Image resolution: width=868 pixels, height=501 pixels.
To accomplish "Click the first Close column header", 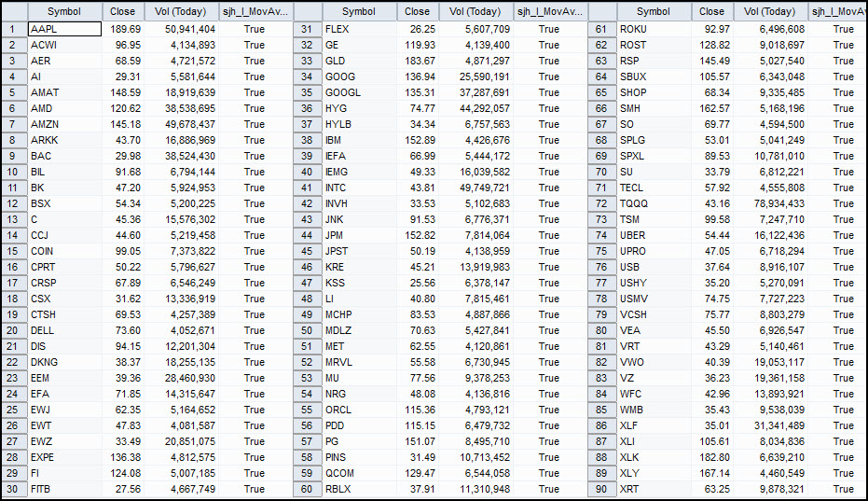I will [x=122, y=11].
